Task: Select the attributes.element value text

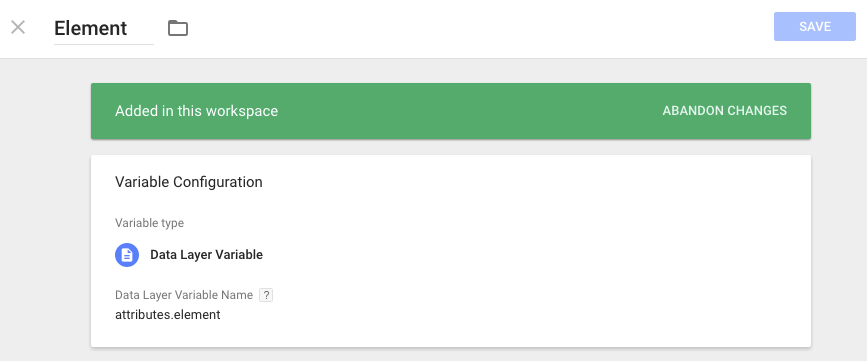Action: click(168, 315)
